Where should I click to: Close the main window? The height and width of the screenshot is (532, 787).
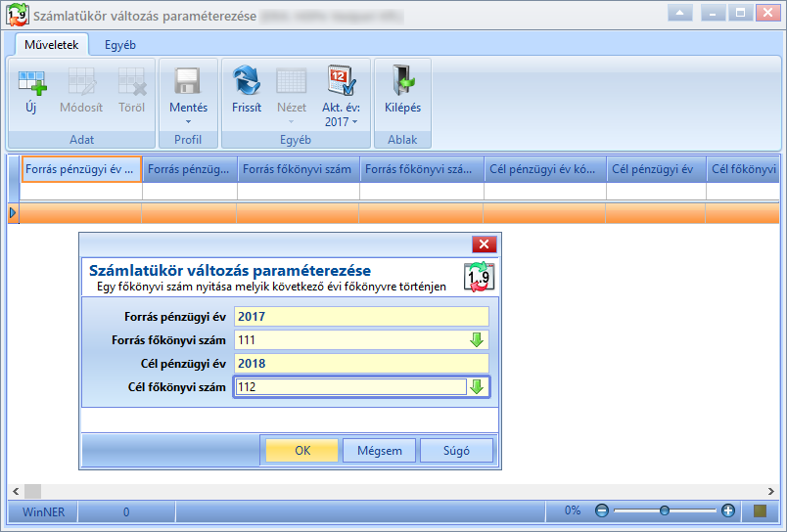pyautogui.click(x=768, y=13)
